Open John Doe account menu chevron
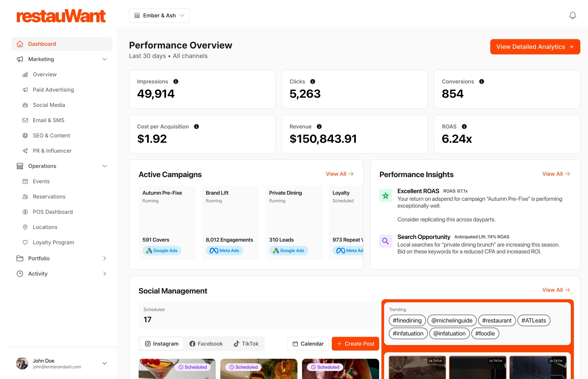588x379 pixels. 105,363
